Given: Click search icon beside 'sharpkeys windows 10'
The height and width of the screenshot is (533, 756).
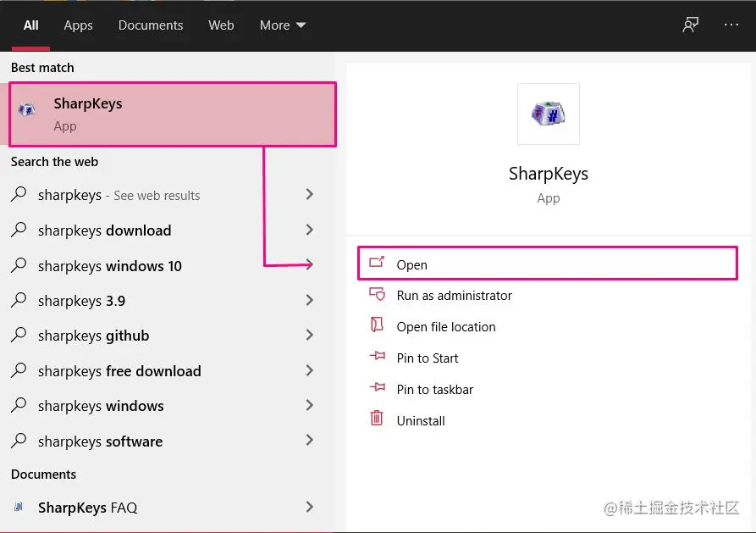Looking at the screenshot, I should [x=19, y=264].
